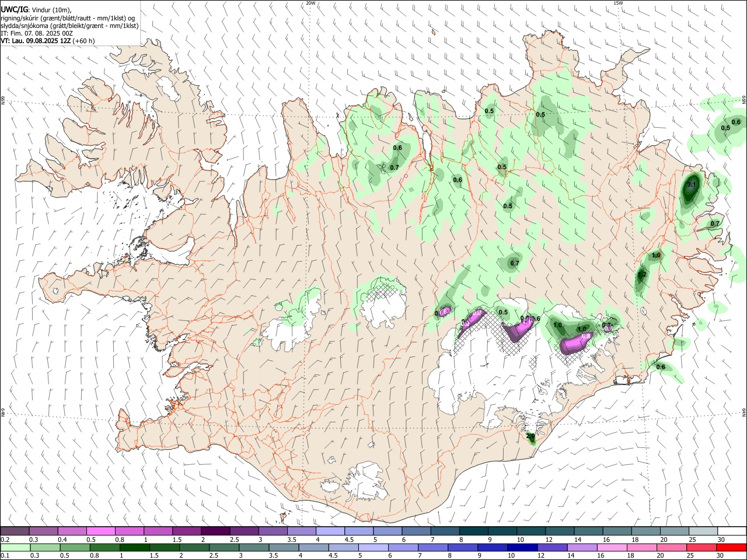This screenshot has height=560, width=747.
Task: Click the 'rigning/skúrir' legend description line
Action: tap(68, 17)
